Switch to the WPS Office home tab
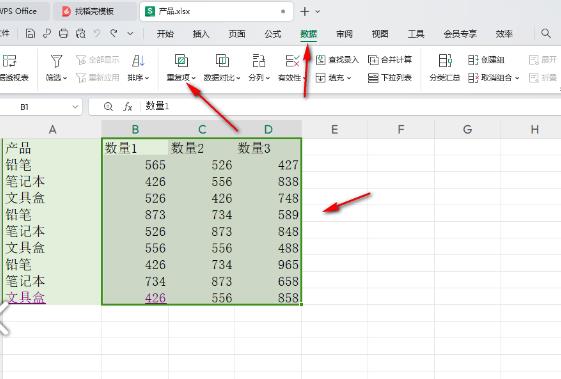The height and width of the screenshot is (379, 561). tap(24, 11)
